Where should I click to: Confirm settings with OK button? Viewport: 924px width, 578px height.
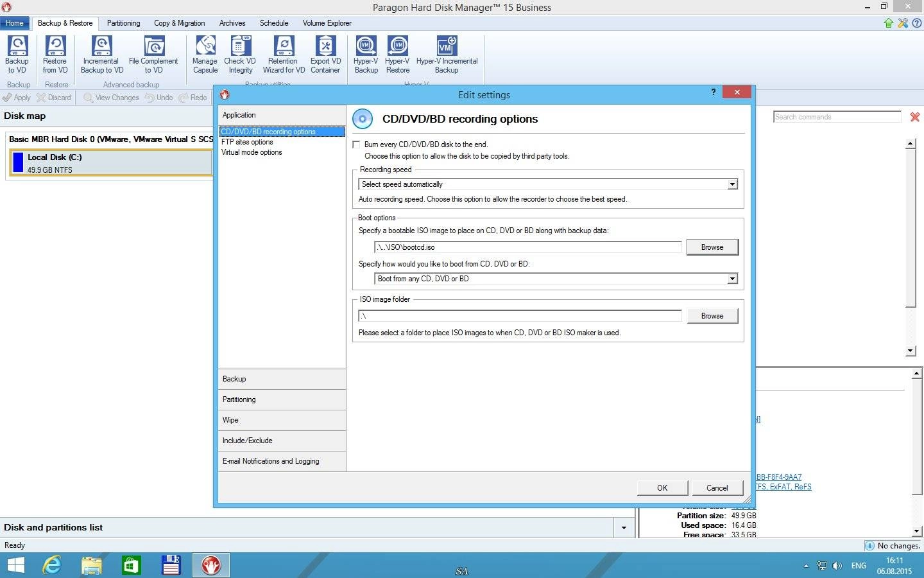(x=662, y=488)
